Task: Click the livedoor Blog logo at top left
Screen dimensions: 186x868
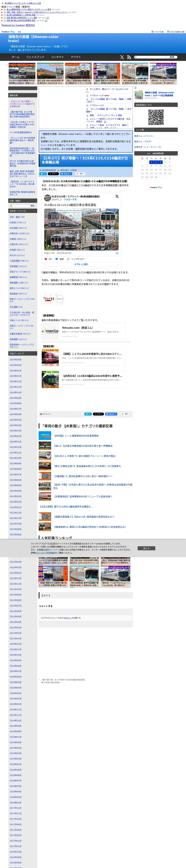Action: pos(8,32)
